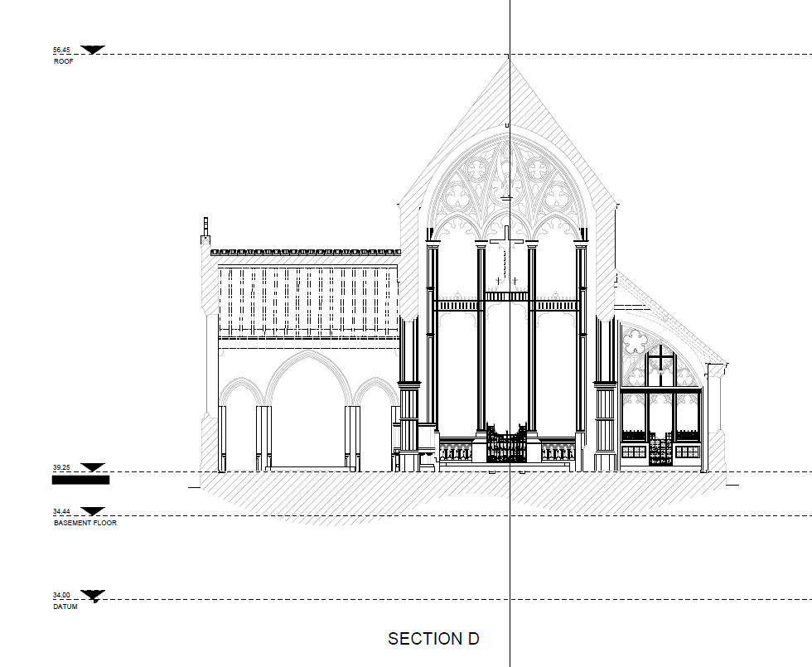This screenshot has height=667, width=812.
Task: Click the 34.00 elevation value
Action: [62, 595]
